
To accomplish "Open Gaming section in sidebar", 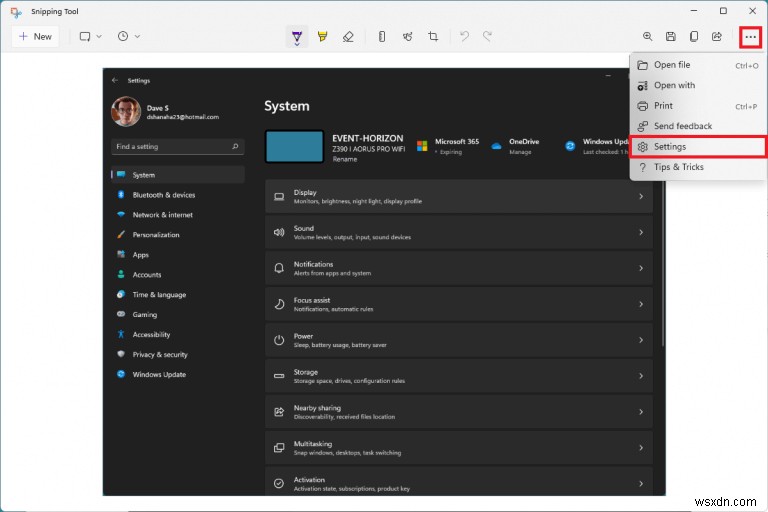I will coord(178,315).
